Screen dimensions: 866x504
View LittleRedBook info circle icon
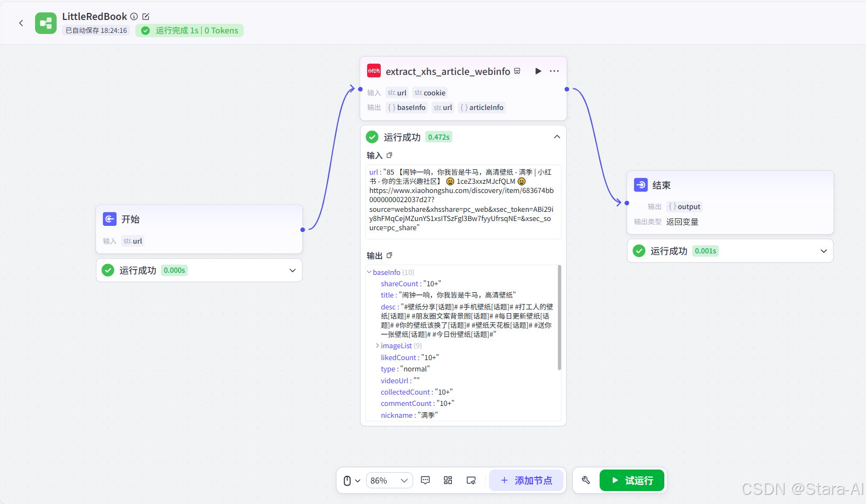pos(134,17)
